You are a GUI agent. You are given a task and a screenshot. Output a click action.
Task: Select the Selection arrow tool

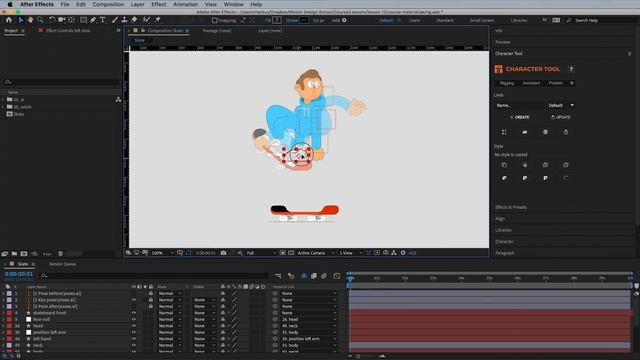click(x=21, y=20)
